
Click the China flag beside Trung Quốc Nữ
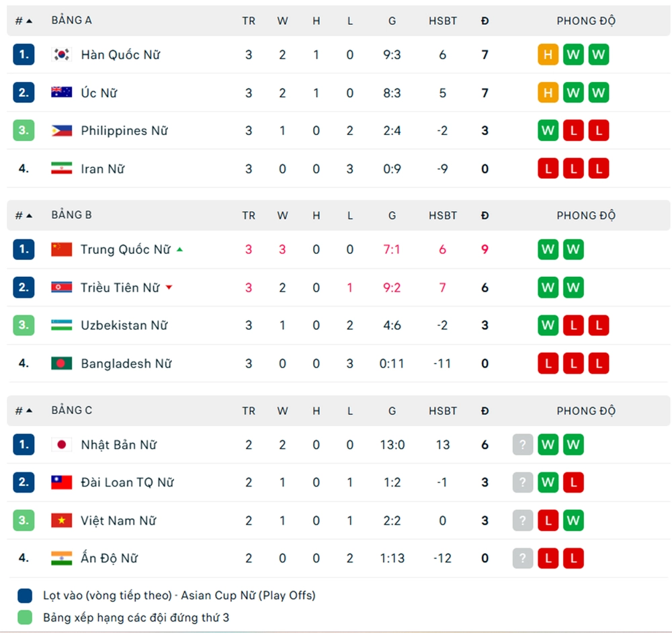pos(62,249)
